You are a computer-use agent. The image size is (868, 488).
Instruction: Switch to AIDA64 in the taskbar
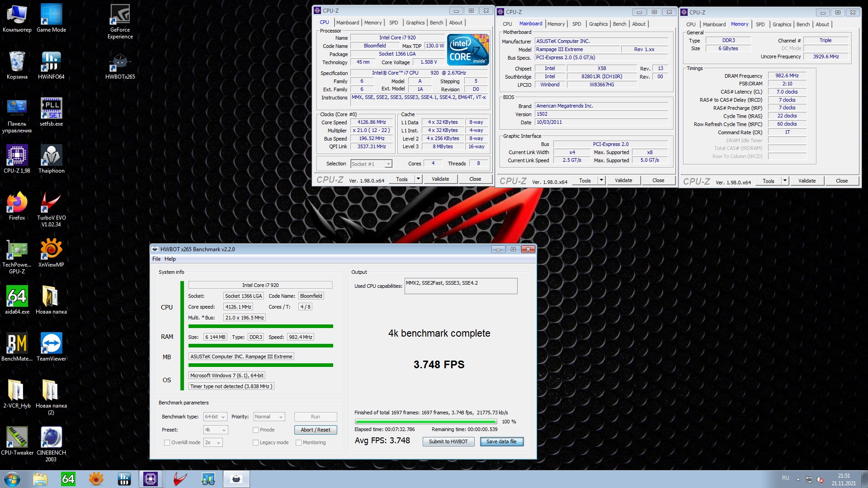tap(68, 479)
